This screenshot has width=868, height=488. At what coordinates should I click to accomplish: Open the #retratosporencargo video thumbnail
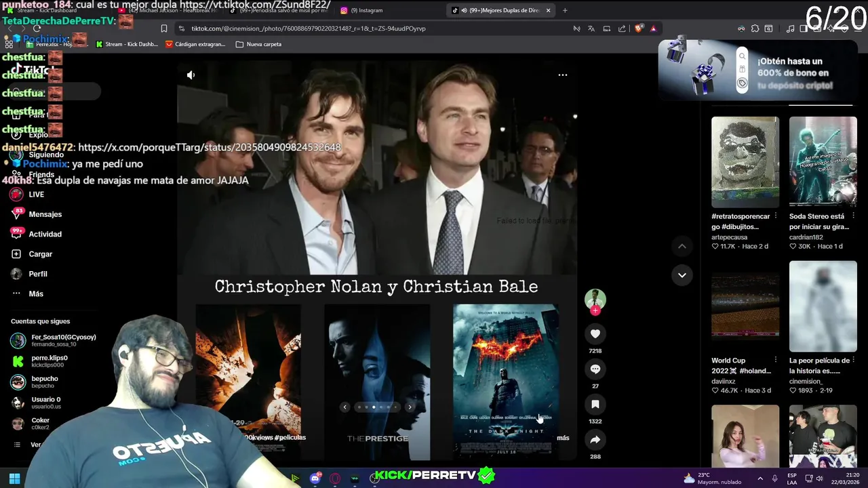pos(745,162)
